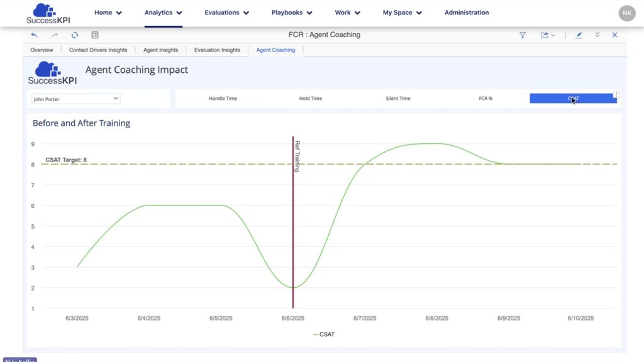644x362 pixels.
Task: Click the 6/8/2025 axis date label
Action: coord(436,318)
